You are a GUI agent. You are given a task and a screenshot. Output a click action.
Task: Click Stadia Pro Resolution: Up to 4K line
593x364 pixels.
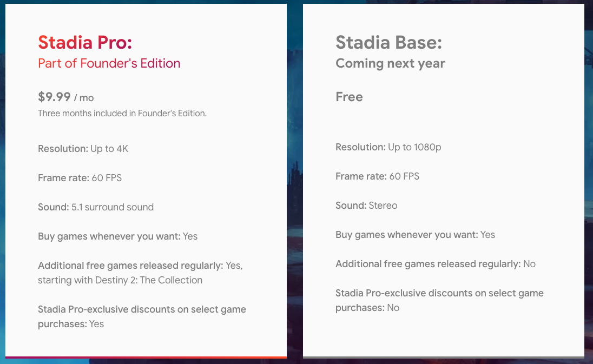[83, 149]
